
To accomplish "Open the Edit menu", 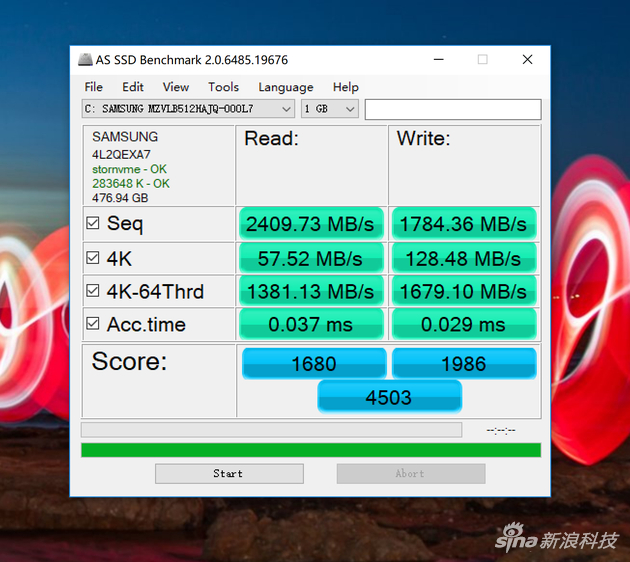I will (133, 87).
